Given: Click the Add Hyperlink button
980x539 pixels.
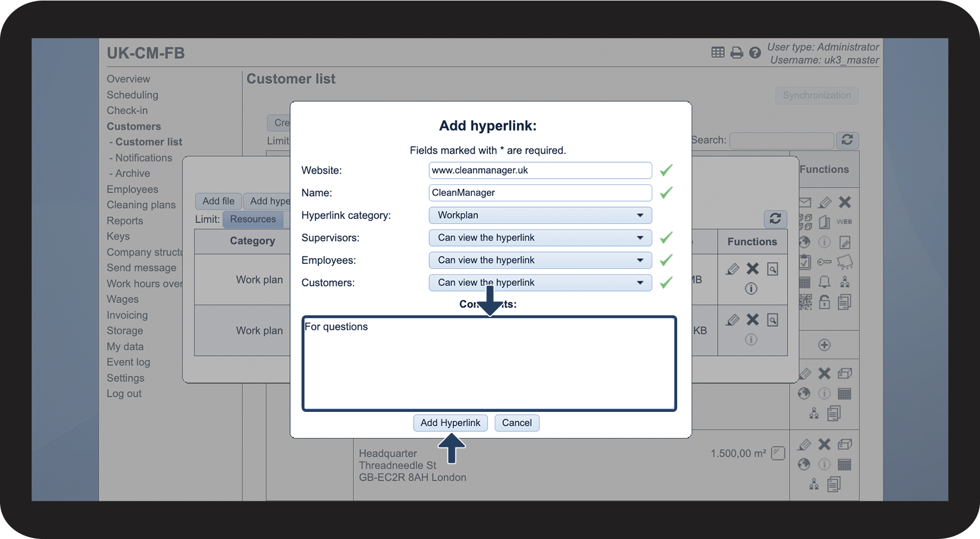Looking at the screenshot, I should pyautogui.click(x=450, y=423).
